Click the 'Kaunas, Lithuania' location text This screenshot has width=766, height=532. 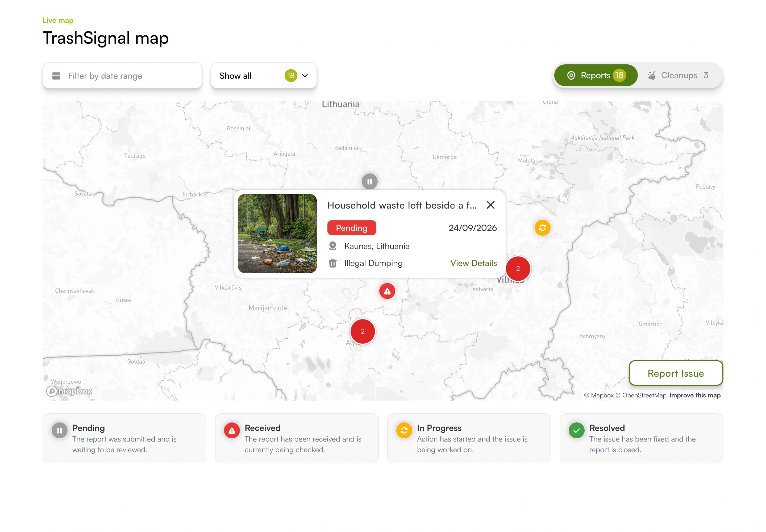[x=377, y=246]
